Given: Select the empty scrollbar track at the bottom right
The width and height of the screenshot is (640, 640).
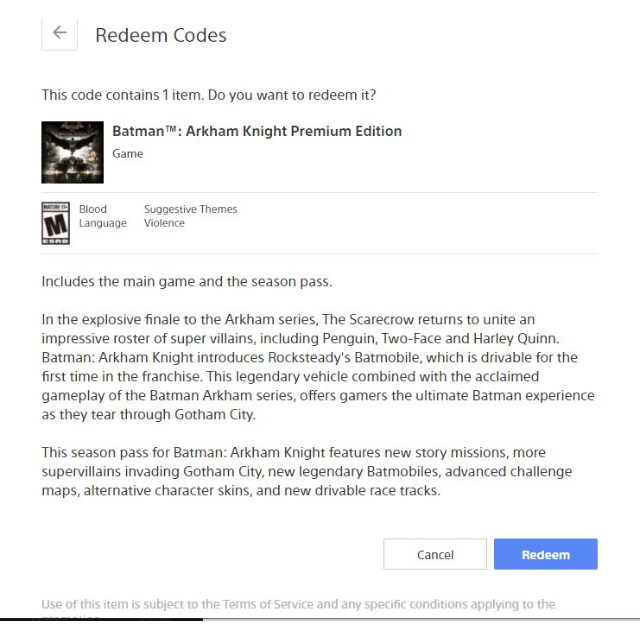Looking at the screenshot, I should pyautogui.click(x=421, y=620).
